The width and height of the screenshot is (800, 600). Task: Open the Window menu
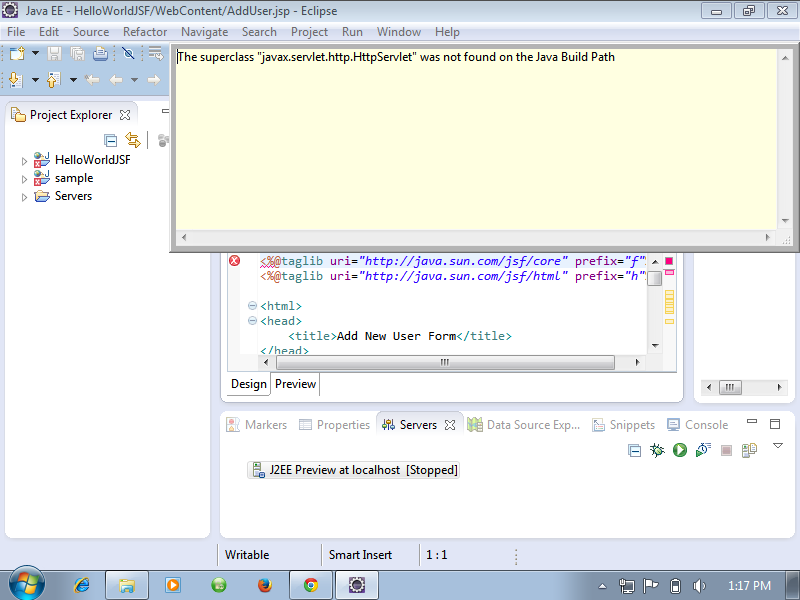click(x=399, y=32)
